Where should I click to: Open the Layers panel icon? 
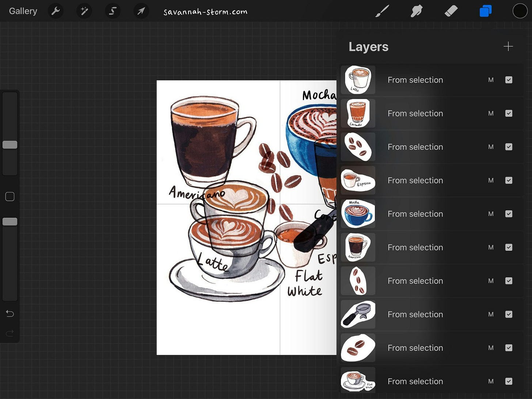[x=485, y=11]
